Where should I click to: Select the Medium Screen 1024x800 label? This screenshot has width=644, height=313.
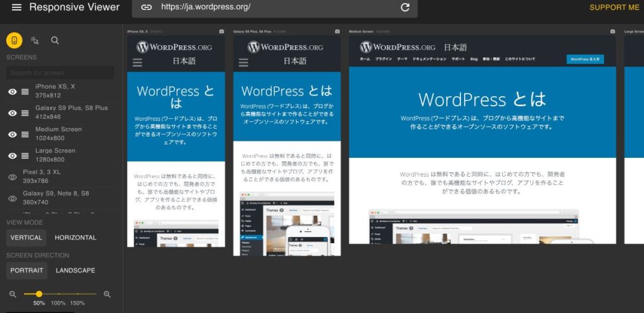(58, 134)
